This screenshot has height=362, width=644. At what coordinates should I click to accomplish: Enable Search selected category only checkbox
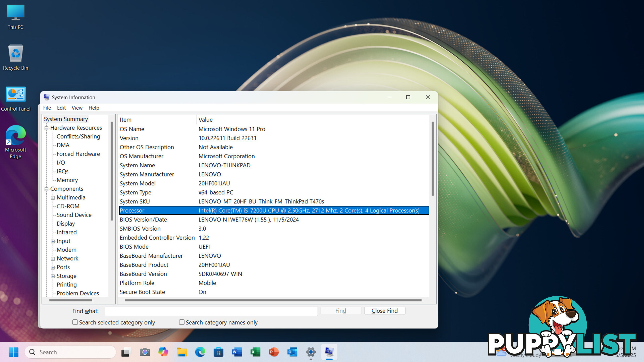(x=75, y=322)
